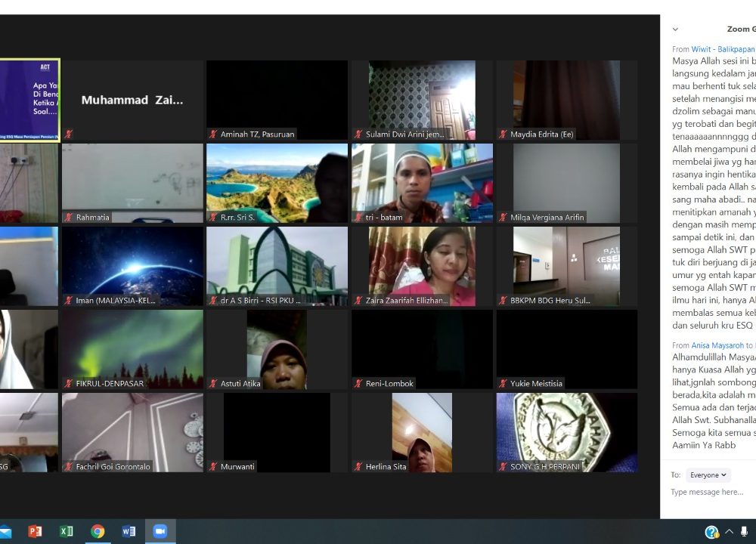Click the help question mark tray icon
Image resolution: width=756 pixels, height=544 pixels.
[711, 532]
